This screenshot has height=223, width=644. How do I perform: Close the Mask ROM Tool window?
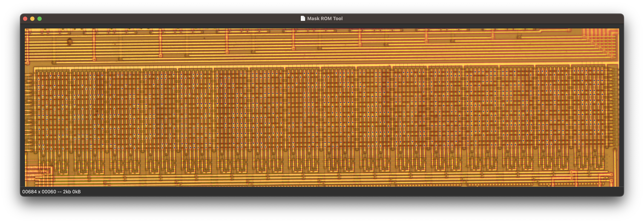pos(25,19)
